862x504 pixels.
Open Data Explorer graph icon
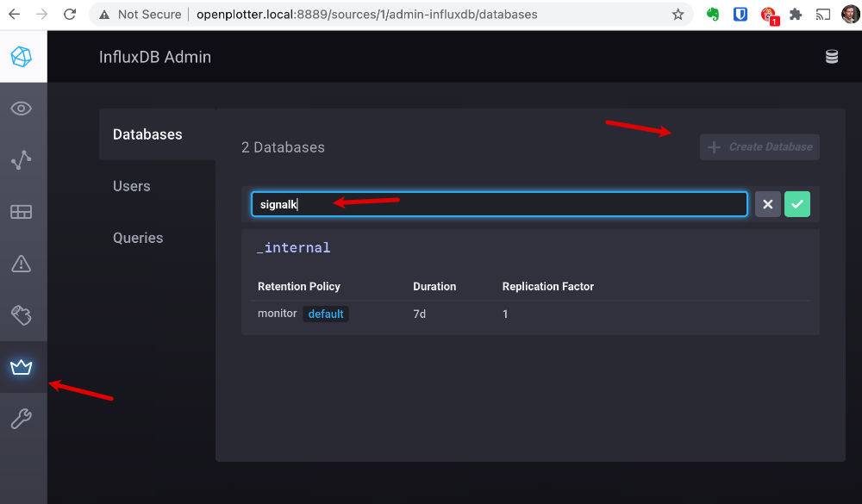point(21,159)
